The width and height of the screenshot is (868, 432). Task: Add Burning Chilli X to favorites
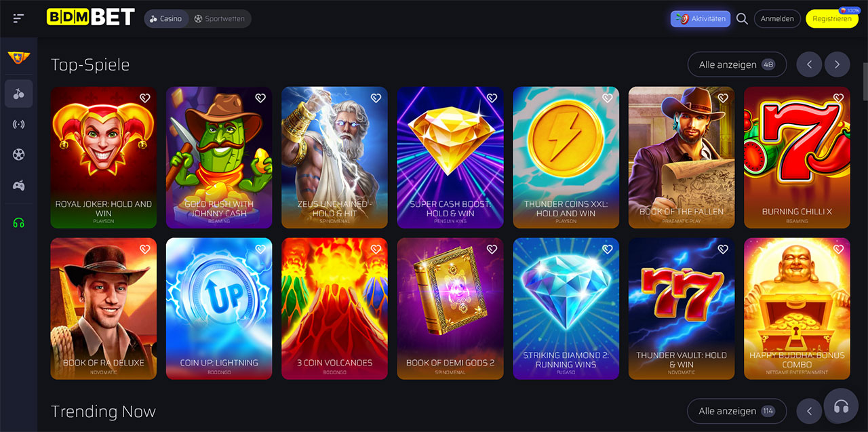[838, 98]
